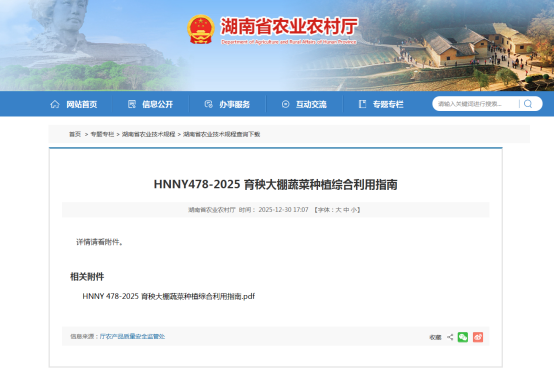Screen dimensions: 554x371
Task: Click the service icon beside 办事服务
Action: [208, 104]
